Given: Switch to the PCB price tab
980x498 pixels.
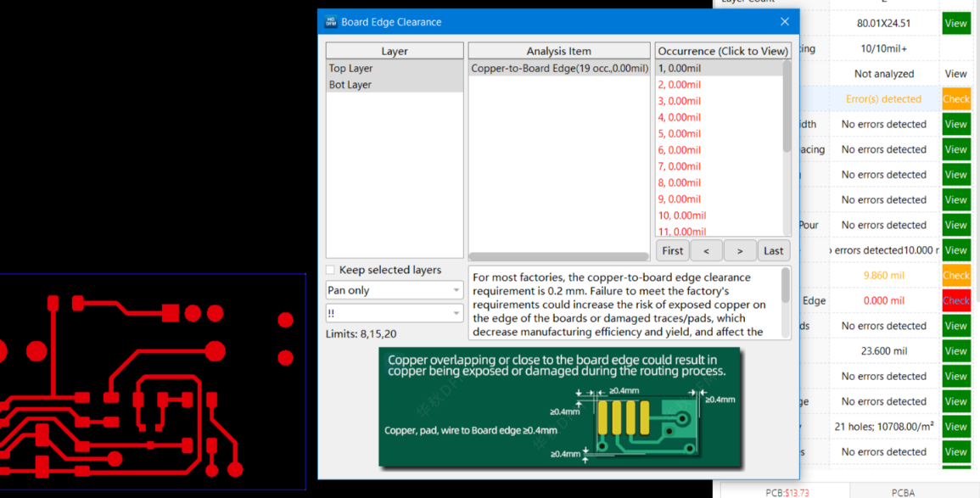Looking at the screenshot, I should [x=787, y=492].
